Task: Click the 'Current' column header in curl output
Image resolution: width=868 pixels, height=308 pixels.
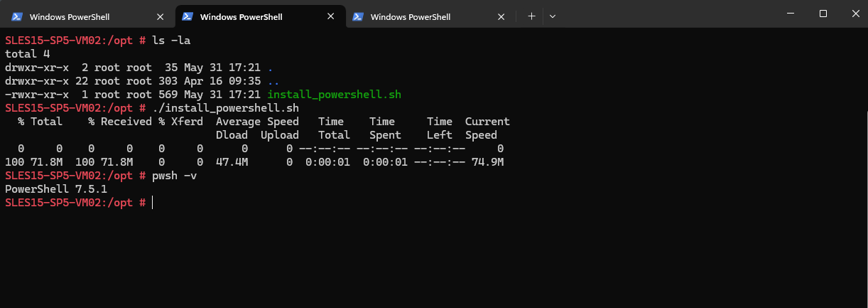Action: point(488,122)
